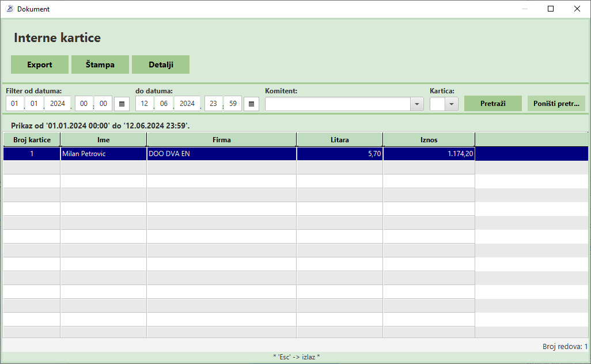Screen dimensions: 591x364
Task: Click the application icon in title bar
Action: [x=9, y=9]
